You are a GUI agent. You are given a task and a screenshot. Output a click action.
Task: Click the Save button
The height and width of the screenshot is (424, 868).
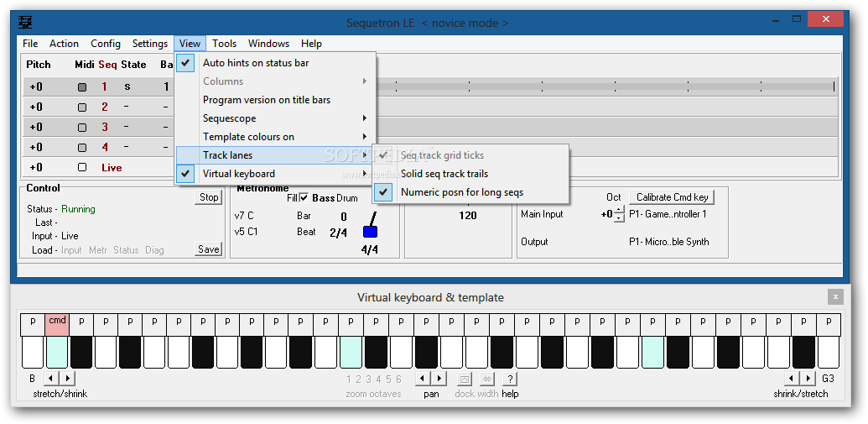tap(209, 249)
